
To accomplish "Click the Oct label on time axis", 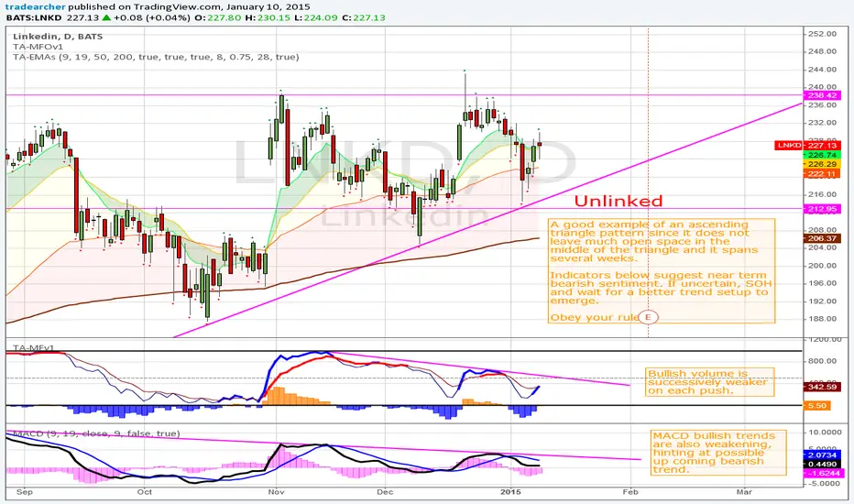I will click(x=145, y=491).
